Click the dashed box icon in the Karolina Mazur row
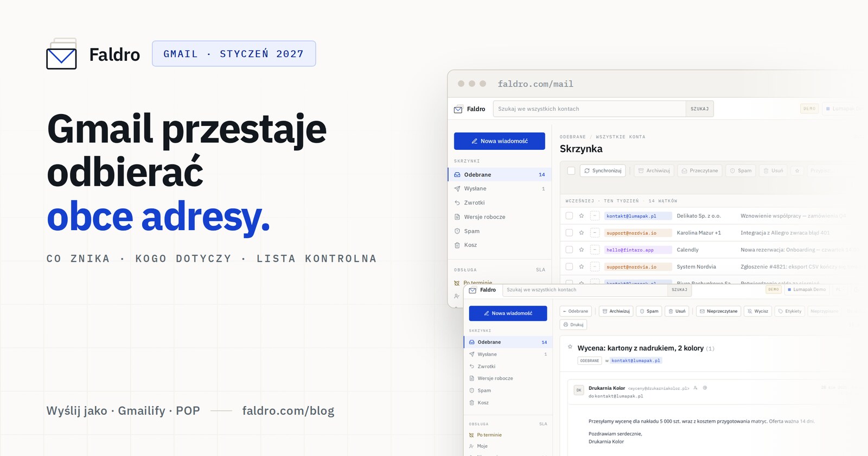868x456 pixels. (x=595, y=233)
